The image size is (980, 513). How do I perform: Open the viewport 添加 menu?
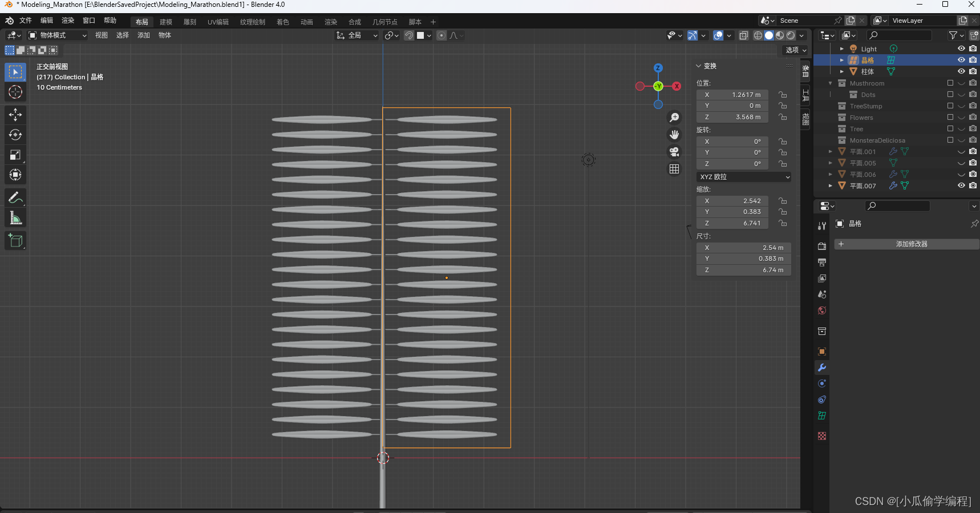tap(144, 35)
